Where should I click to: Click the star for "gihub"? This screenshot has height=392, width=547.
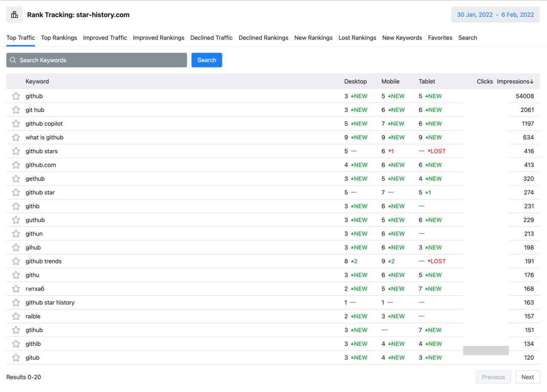pyautogui.click(x=16, y=248)
